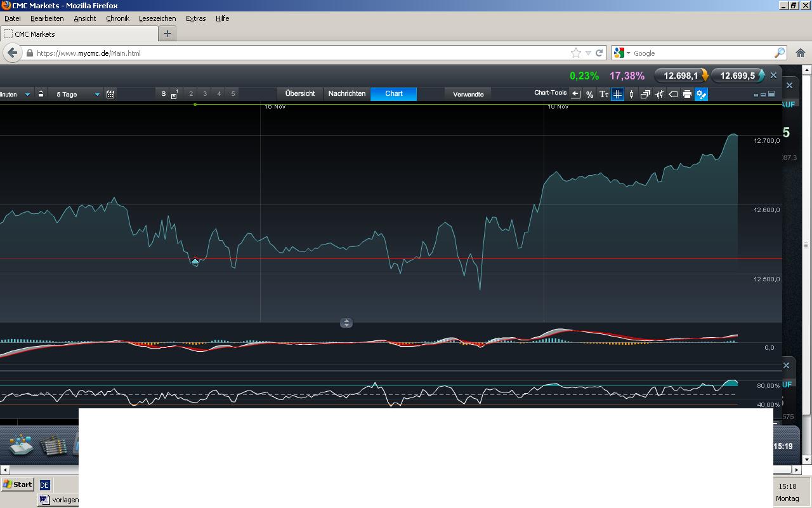
Task: Print the chart with the printer icon
Action: [687, 95]
